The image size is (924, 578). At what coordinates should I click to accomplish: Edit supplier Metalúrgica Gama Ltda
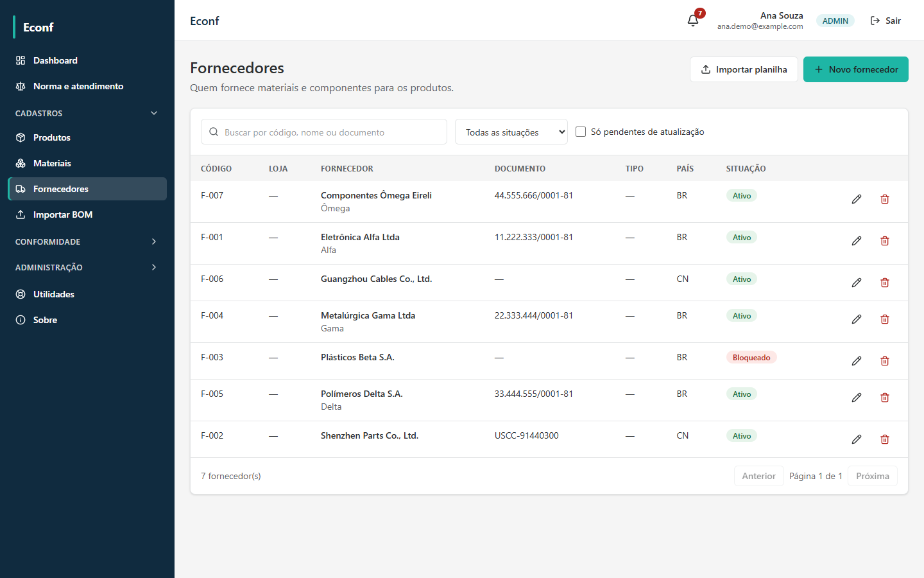tap(857, 319)
